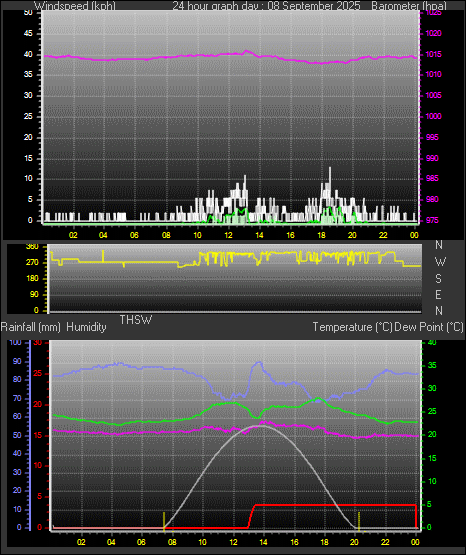
Task: Click the 12 hour tick on windspeed graph
Action: (229, 235)
